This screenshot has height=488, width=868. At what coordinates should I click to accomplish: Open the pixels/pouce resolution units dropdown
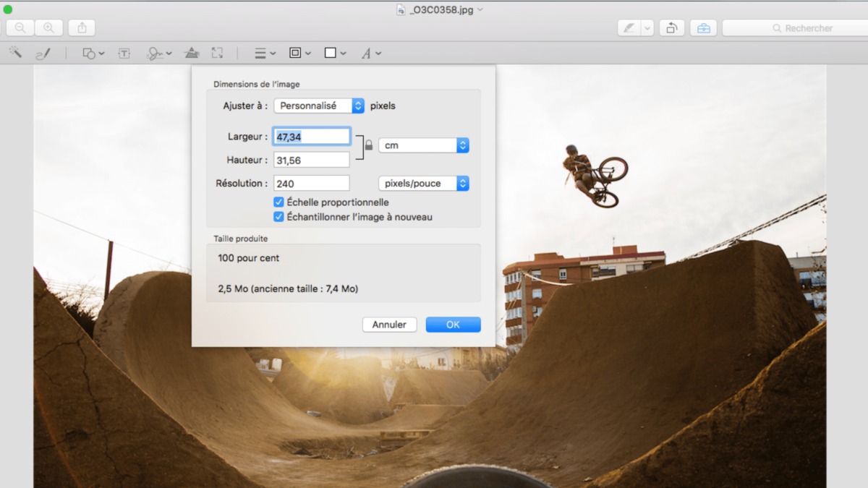tap(424, 184)
